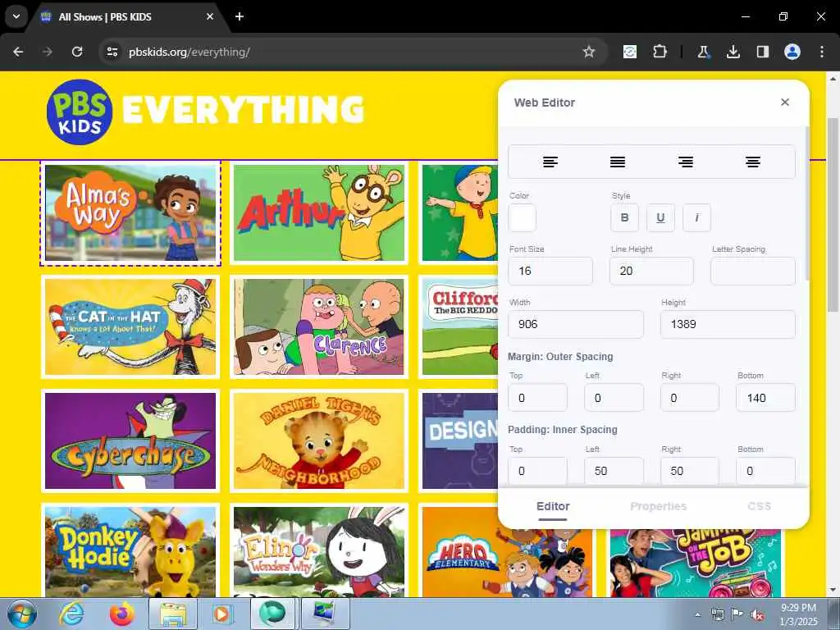Close the Web Editor panel
840x630 pixels.
click(x=785, y=103)
